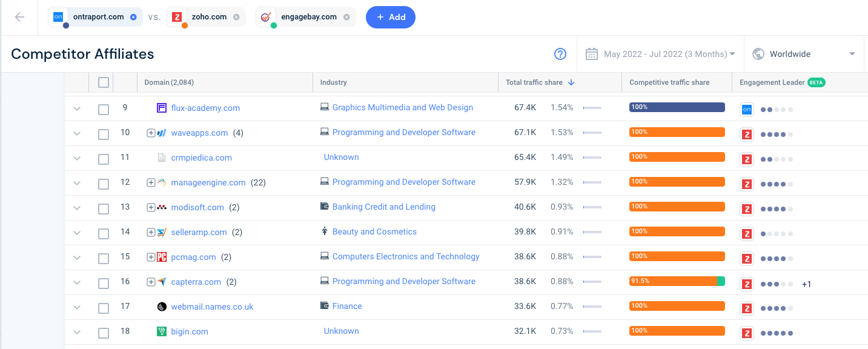Click the ontraport badge on flux-academy row

746,109
